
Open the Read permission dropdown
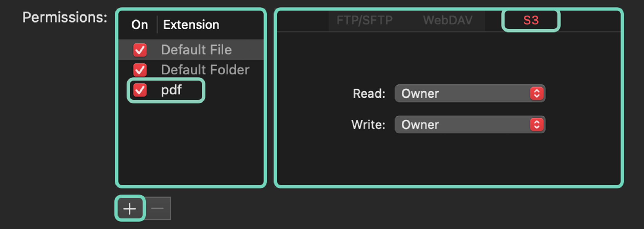(469, 94)
